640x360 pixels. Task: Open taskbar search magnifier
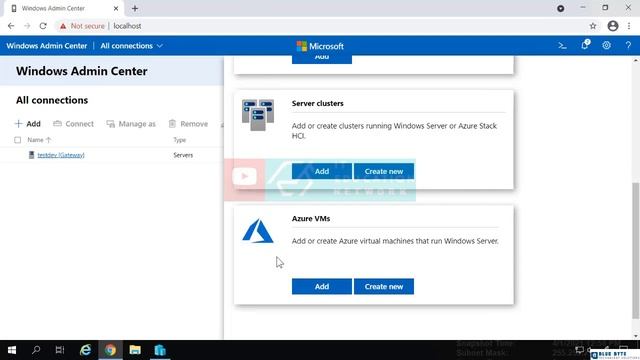[x=36, y=350]
